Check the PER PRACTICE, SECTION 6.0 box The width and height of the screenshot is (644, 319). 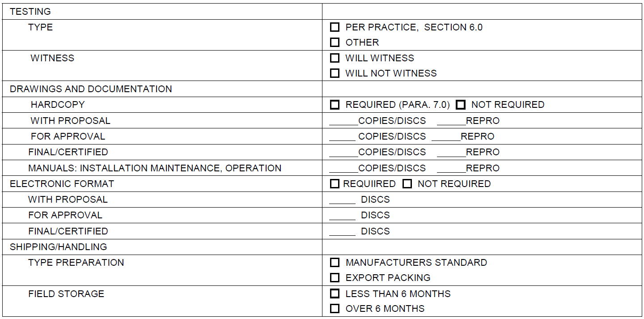tap(335, 27)
